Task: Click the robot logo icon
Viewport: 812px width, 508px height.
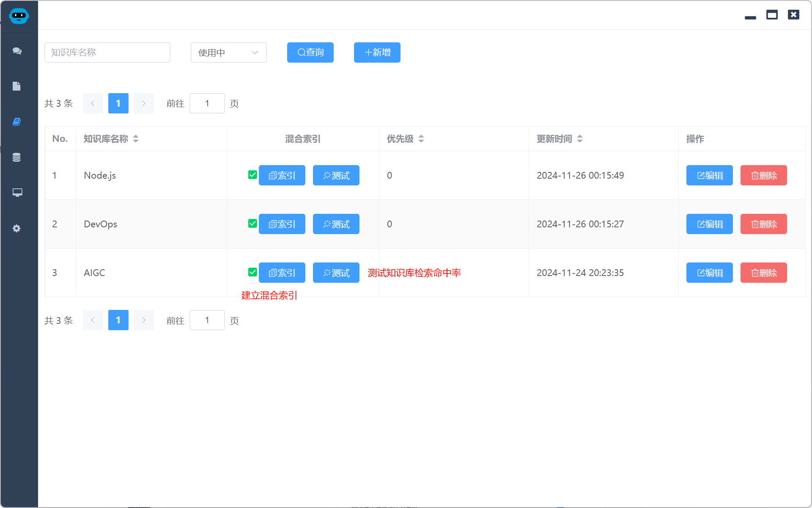Action: 19,16
